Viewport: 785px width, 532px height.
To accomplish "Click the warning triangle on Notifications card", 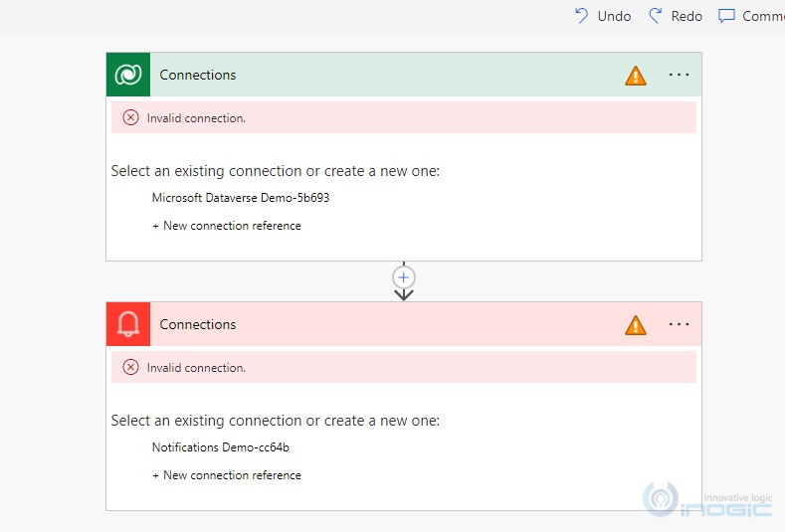I will tap(636, 325).
